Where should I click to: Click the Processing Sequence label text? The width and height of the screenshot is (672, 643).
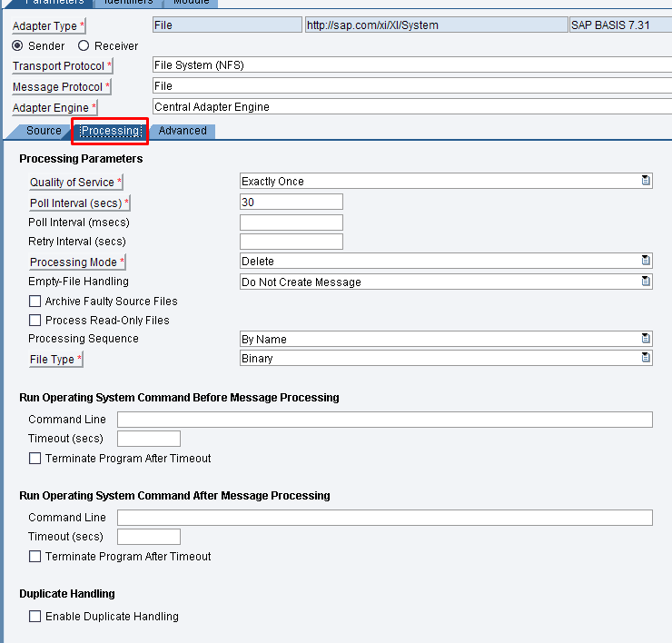click(84, 339)
